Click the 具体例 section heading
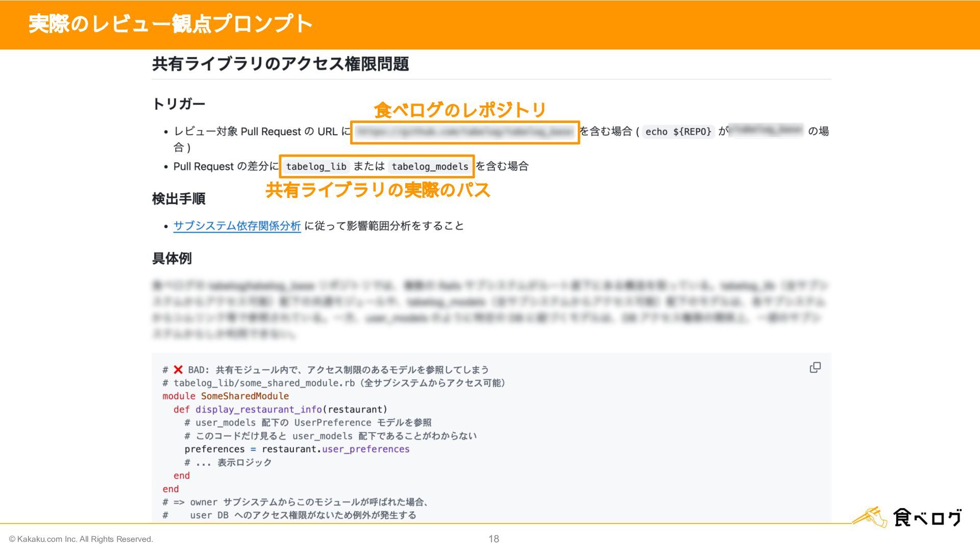980x551 pixels. tap(172, 259)
